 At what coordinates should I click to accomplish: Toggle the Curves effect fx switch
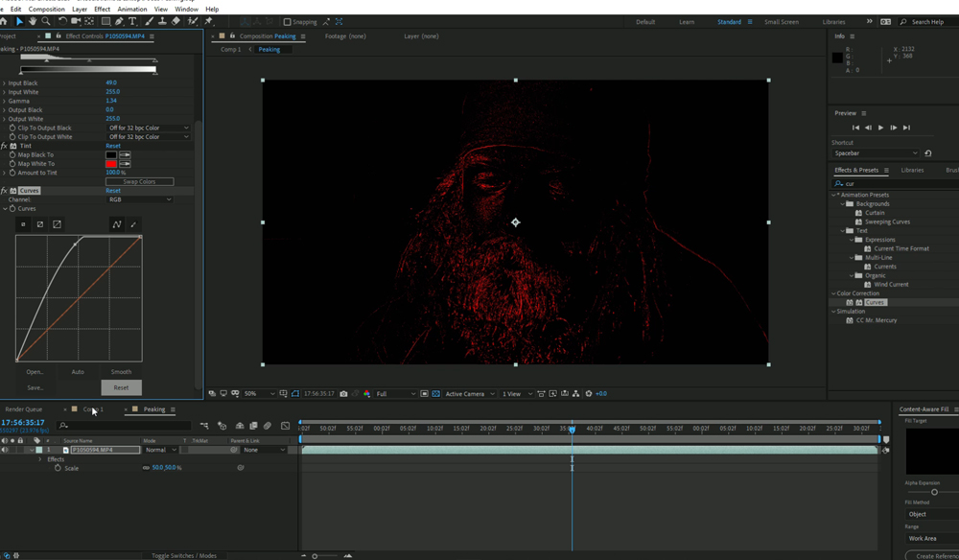(x=4, y=191)
